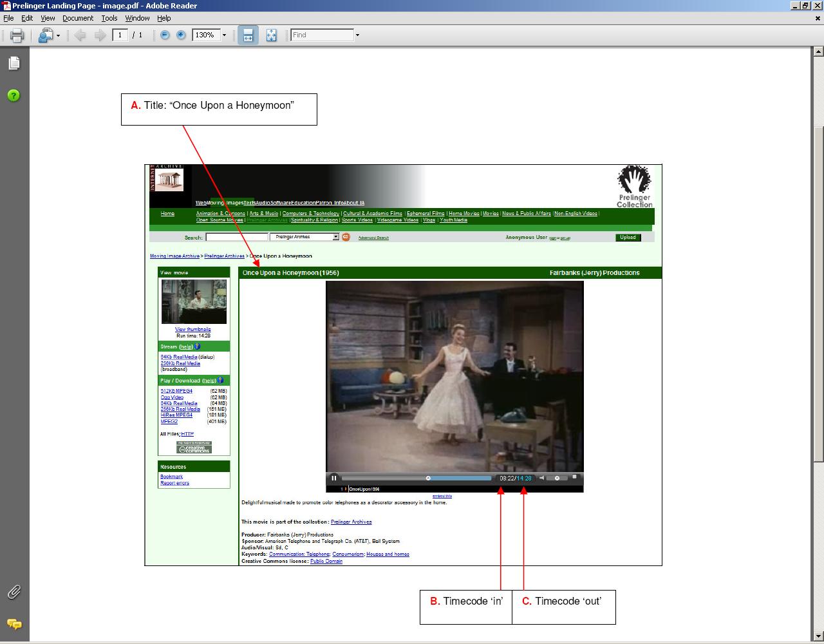Open the zoom percentage dropdown arrow
Screen dimensions: 824x644
click(x=224, y=35)
